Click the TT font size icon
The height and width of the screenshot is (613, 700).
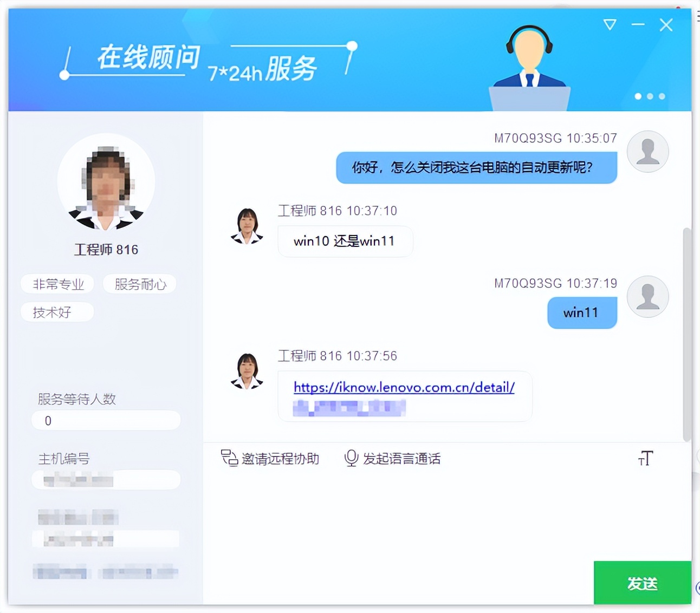tap(645, 458)
